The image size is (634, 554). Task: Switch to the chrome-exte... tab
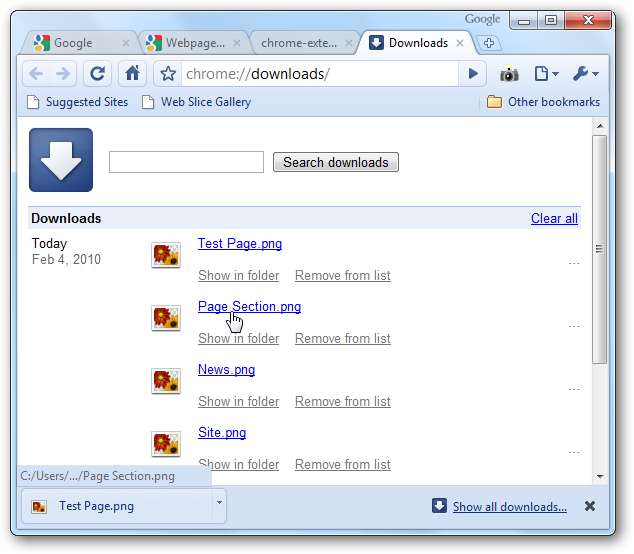coord(303,42)
